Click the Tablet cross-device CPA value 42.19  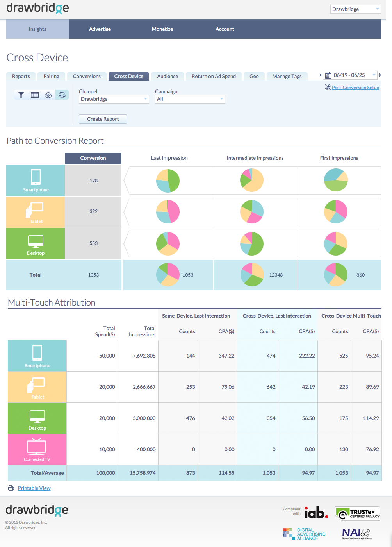pyautogui.click(x=308, y=387)
